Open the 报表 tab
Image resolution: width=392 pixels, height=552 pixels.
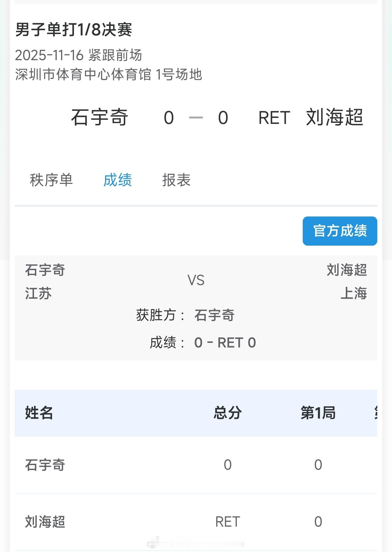(176, 180)
